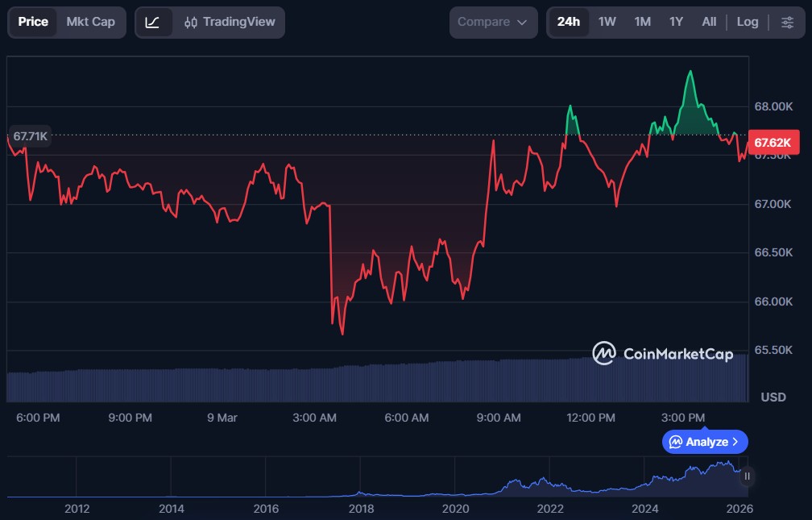Switch chart to Price view
The image size is (812, 520).
[x=33, y=22]
